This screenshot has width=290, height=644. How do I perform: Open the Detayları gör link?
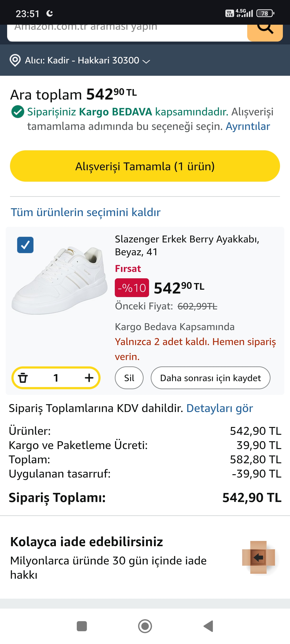pyautogui.click(x=219, y=408)
